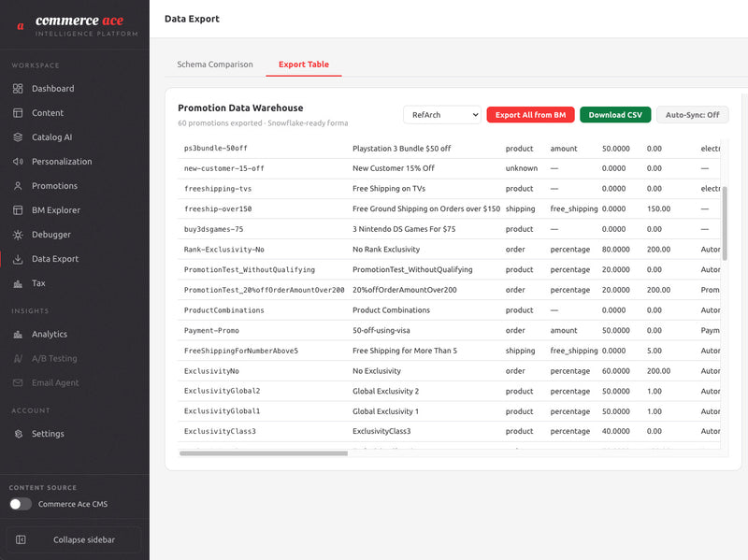Switch to Schema Comparison tab
Viewport: 748px width, 560px height.
coord(215,65)
